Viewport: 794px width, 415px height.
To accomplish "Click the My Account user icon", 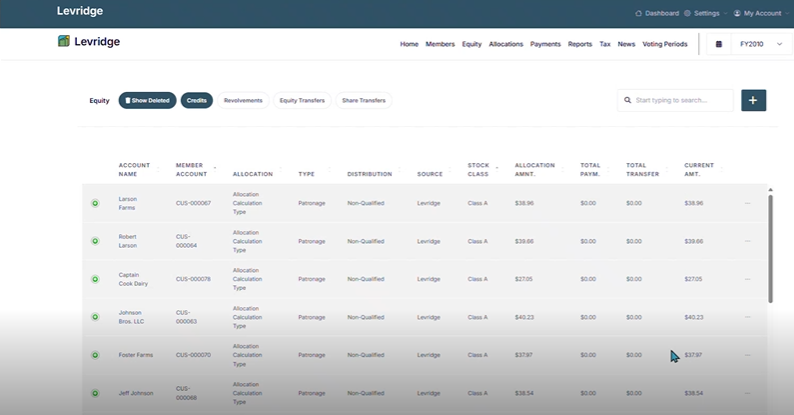I will click(737, 14).
